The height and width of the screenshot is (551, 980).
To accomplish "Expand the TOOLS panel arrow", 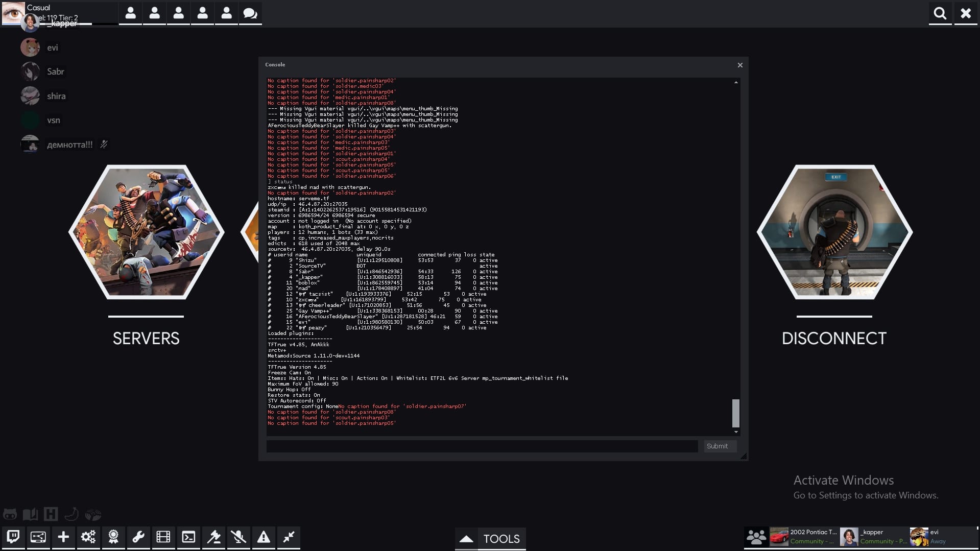I will 466,539.
